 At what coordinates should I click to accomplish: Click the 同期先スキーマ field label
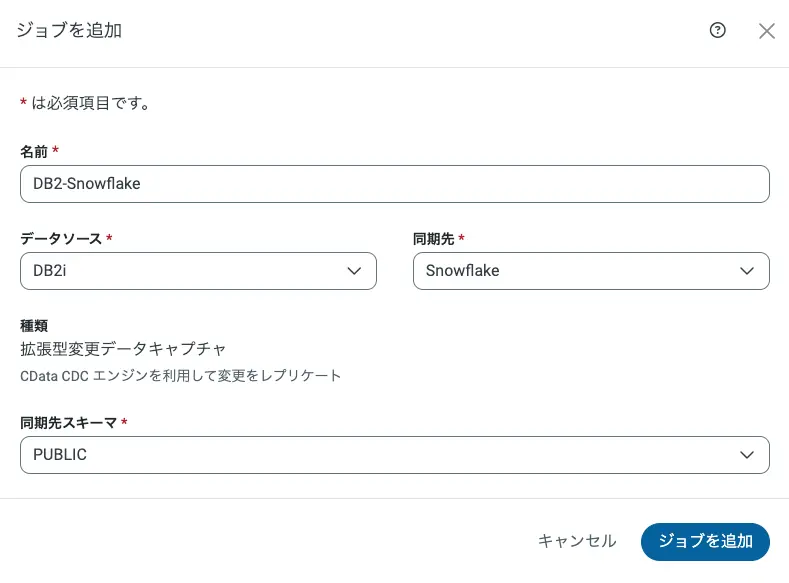68,423
